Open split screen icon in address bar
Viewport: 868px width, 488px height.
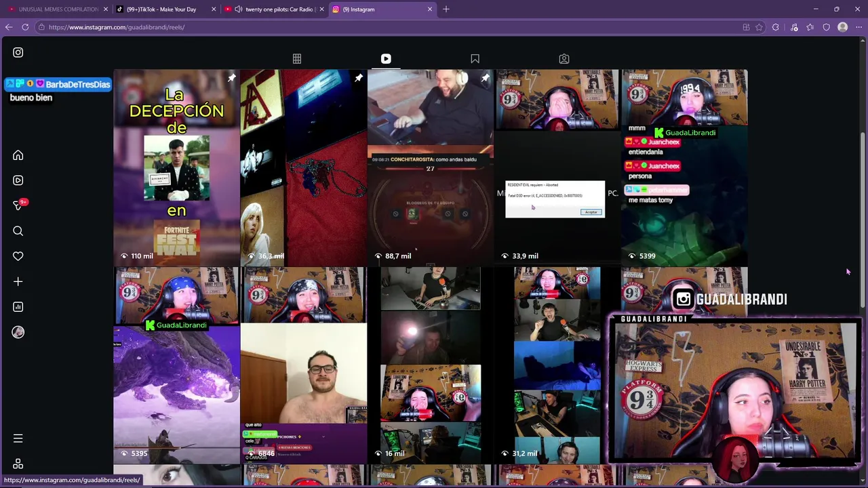[746, 27]
